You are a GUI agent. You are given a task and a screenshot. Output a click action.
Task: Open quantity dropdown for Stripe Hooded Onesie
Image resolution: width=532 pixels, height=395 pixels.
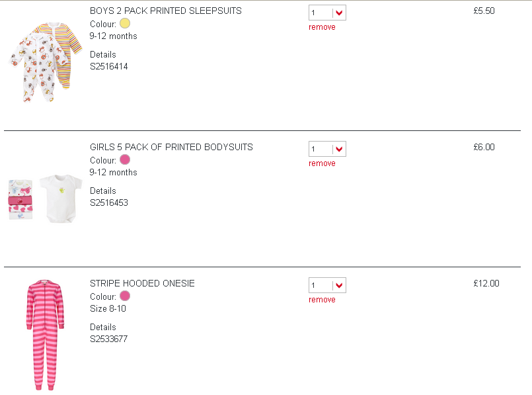327,285
